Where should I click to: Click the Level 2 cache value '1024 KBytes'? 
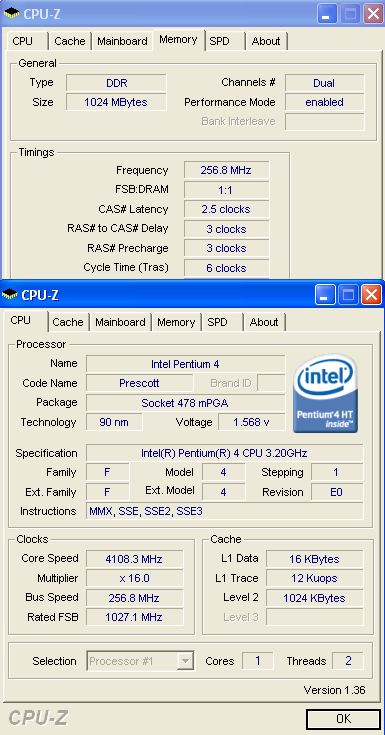point(315,598)
